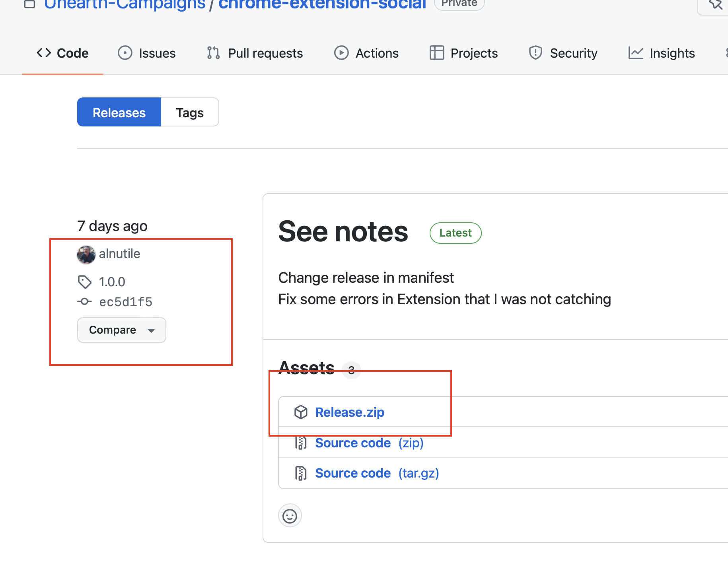Expand the Compare dropdown
This screenshot has width=728, height=571.
pos(121,330)
